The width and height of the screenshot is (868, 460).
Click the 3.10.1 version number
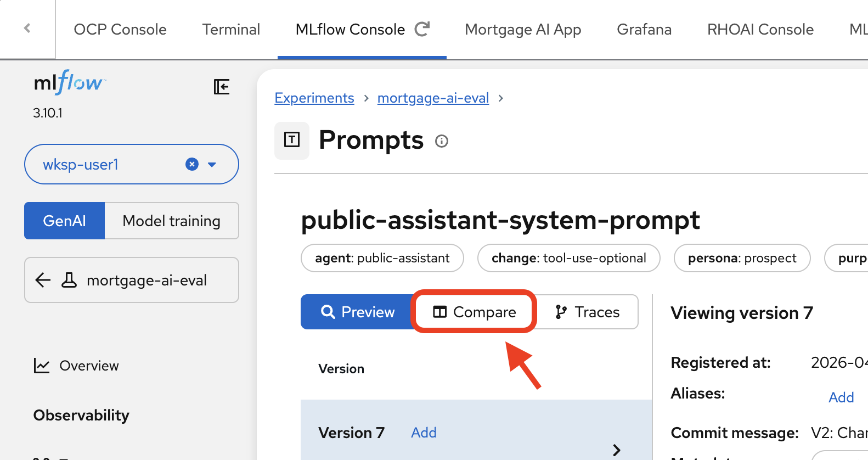coord(48,113)
